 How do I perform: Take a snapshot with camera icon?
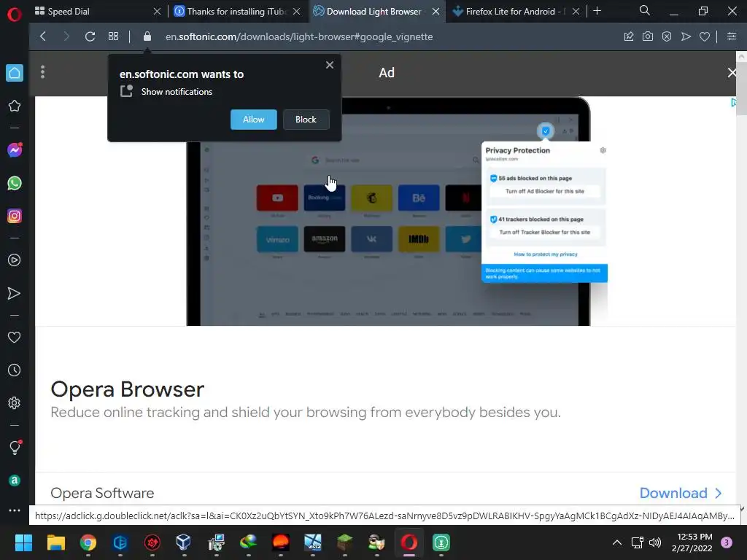tap(648, 36)
